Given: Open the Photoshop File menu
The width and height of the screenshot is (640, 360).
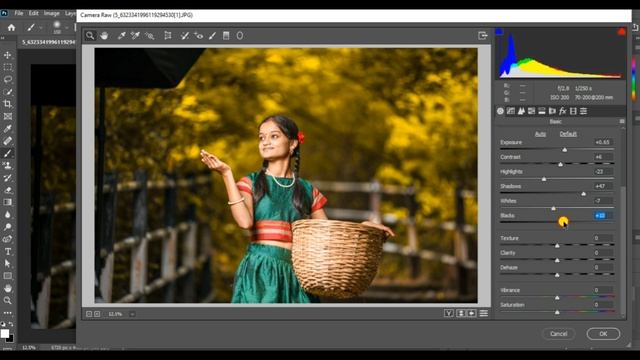Looking at the screenshot, I should 19,13.
